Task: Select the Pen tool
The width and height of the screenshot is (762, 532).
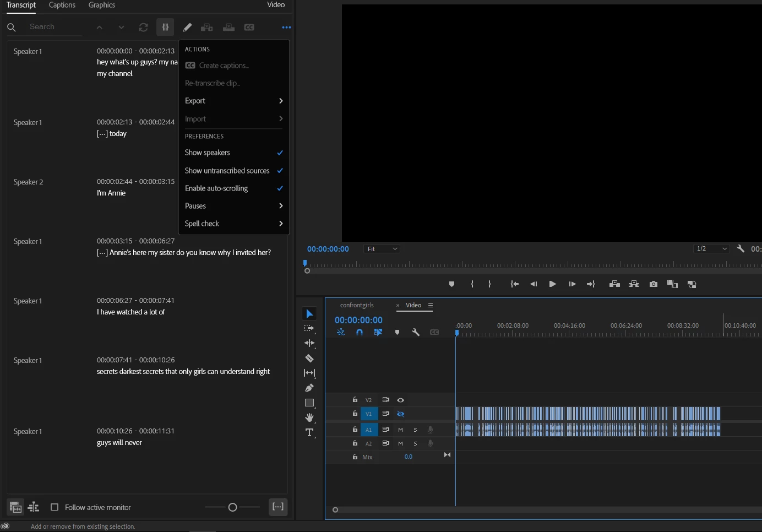Action: [309, 388]
